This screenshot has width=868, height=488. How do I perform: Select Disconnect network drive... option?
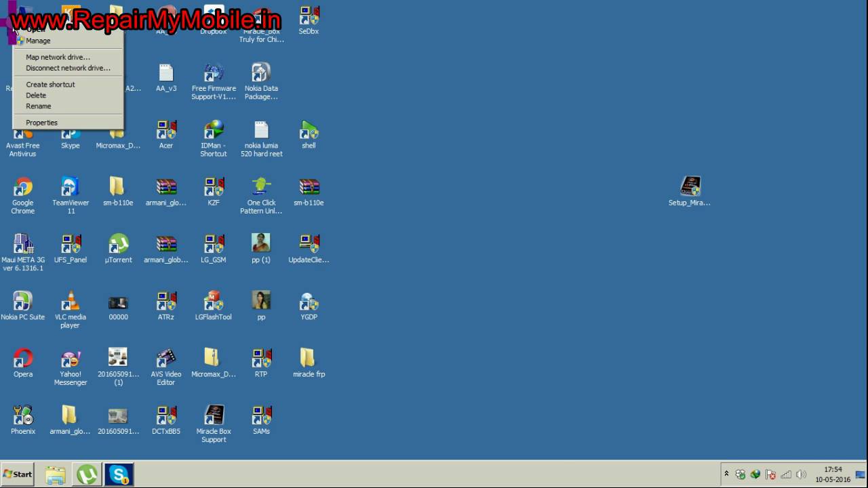point(68,68)
